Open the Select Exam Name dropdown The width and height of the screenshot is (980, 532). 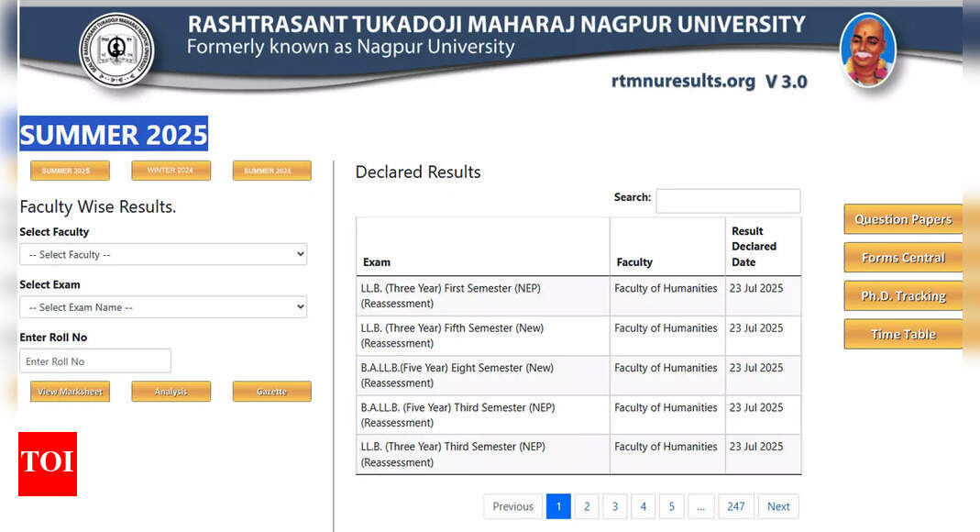[x=163, y=307]
